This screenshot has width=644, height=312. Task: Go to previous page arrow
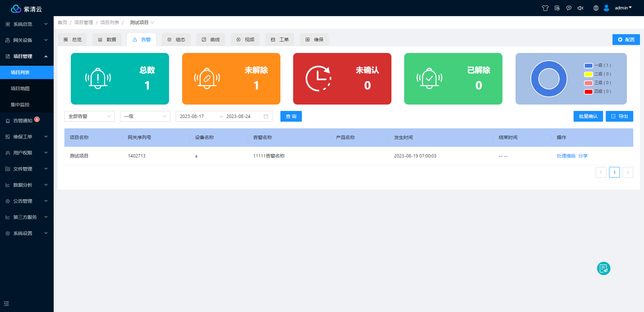pyautogui.click(x=601, y=172)
